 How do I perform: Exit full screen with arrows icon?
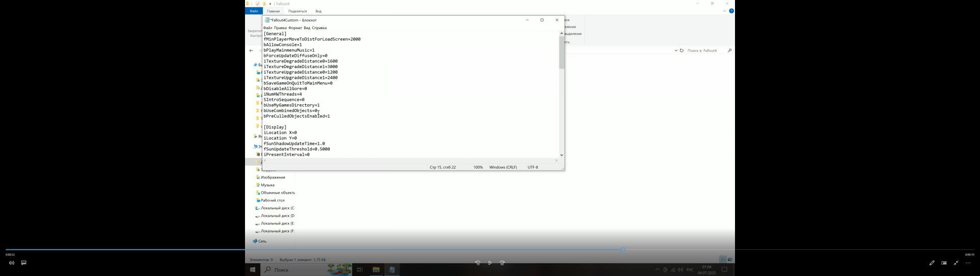956,263
